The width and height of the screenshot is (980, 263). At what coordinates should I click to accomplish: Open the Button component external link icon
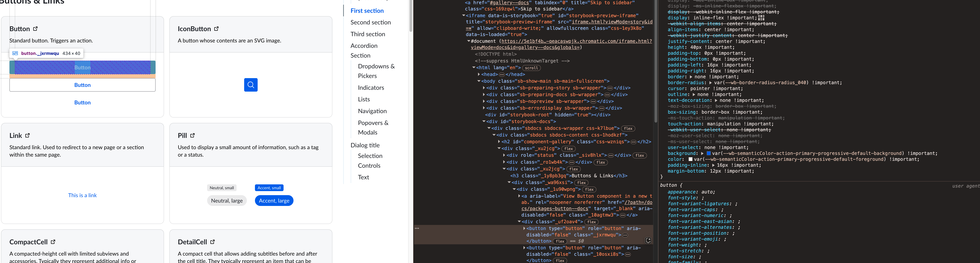click(35, 29)
